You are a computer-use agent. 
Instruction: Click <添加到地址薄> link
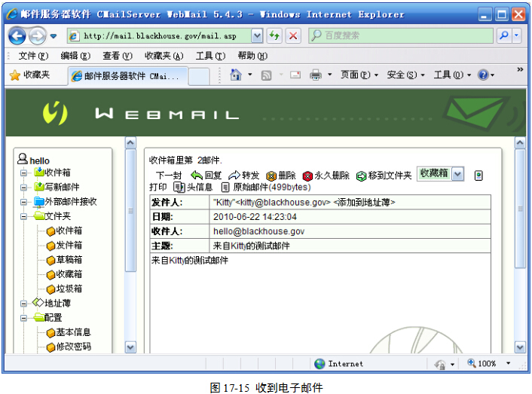[x=364, y=203]
